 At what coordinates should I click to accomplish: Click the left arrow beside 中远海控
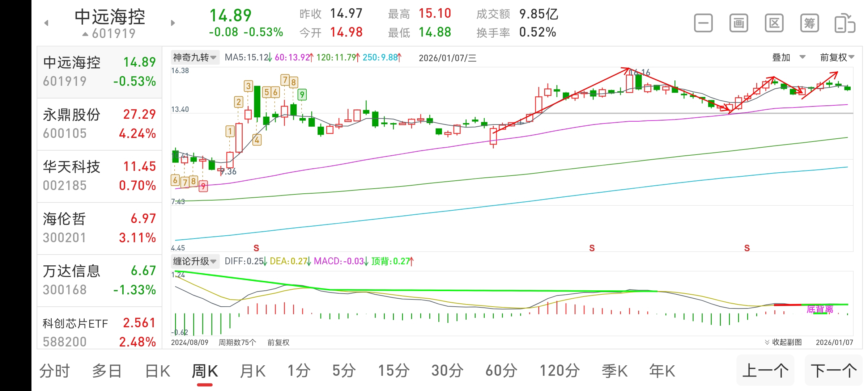click(x=46, y=22)
